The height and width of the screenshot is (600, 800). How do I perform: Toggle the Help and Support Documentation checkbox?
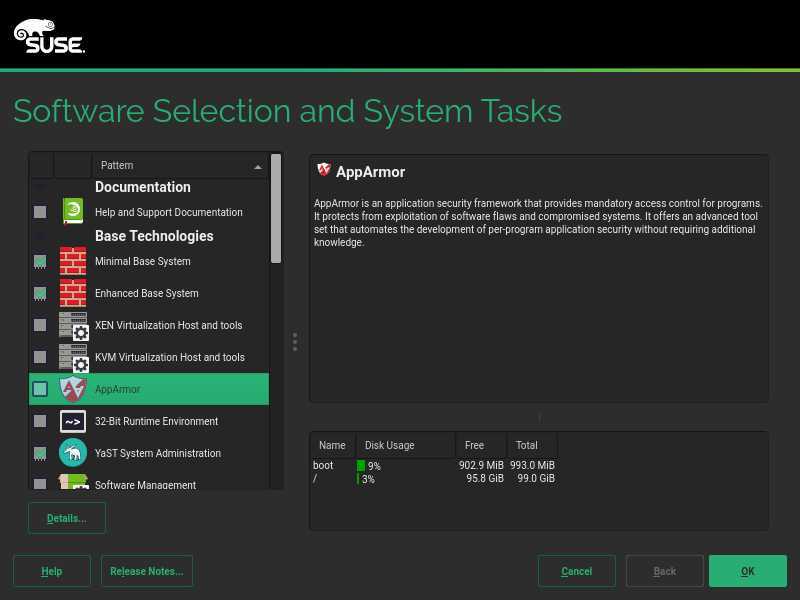coord(40,212)
